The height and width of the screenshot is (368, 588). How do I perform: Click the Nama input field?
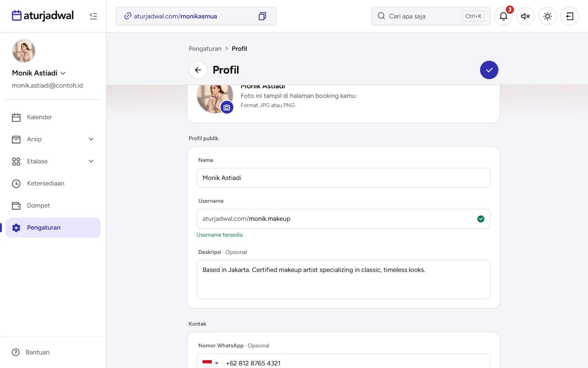coord(343,178)
